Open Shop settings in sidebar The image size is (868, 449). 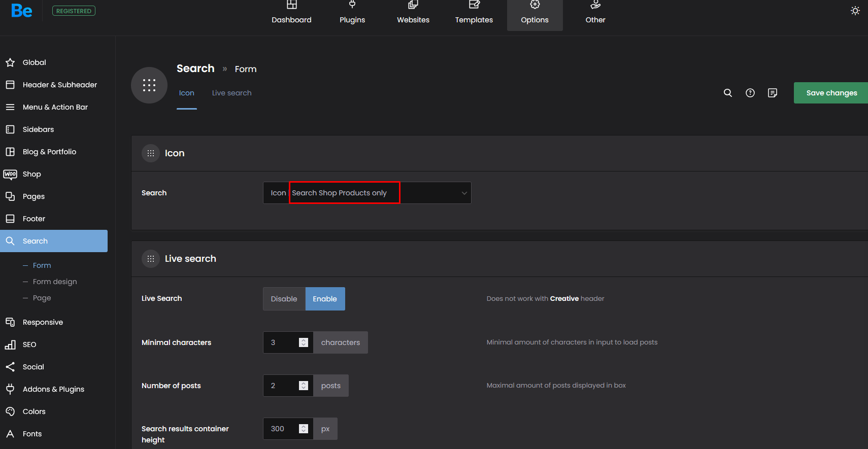[x=54, y=174]
